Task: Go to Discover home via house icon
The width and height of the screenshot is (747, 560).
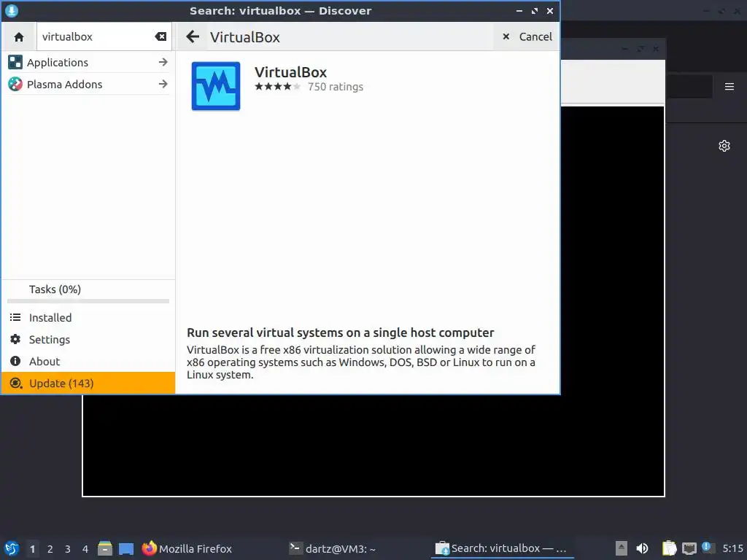Action: click(19, 36)
